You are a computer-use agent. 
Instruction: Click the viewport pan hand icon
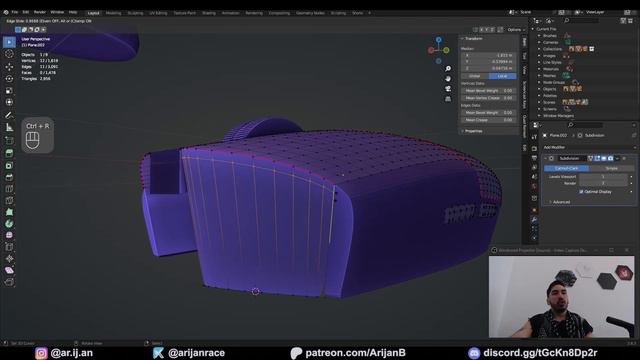click(x=448, y=78)
